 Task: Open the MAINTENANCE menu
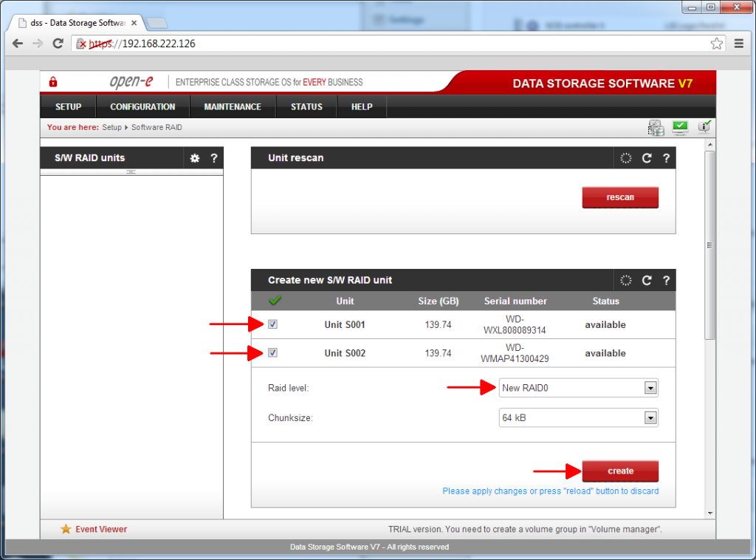point(232,106)
